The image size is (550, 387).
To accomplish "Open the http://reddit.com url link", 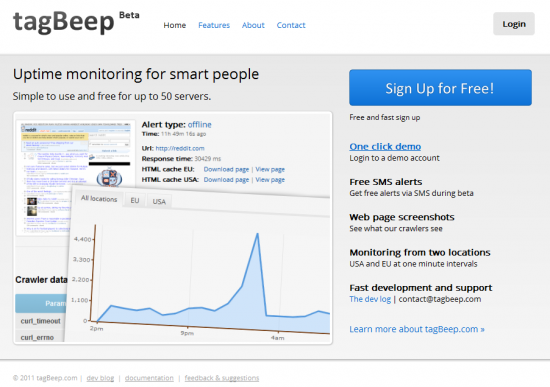I will [180, 148].
